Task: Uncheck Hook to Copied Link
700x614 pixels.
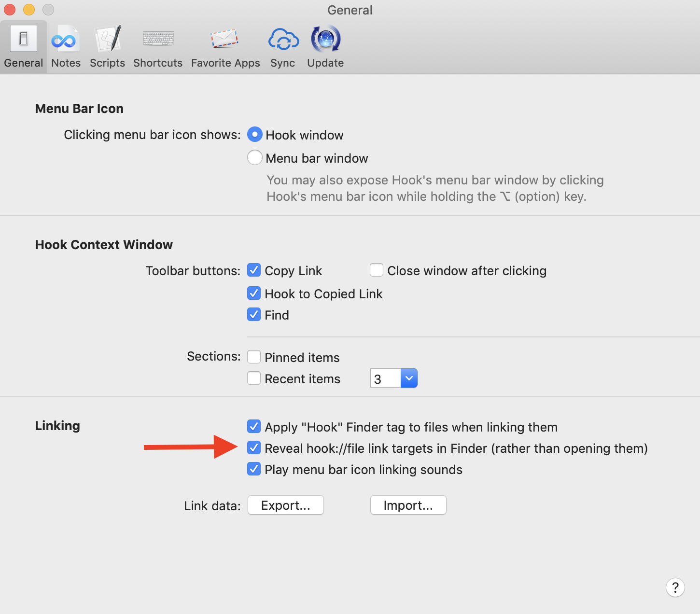Action: tap(254, 293)
